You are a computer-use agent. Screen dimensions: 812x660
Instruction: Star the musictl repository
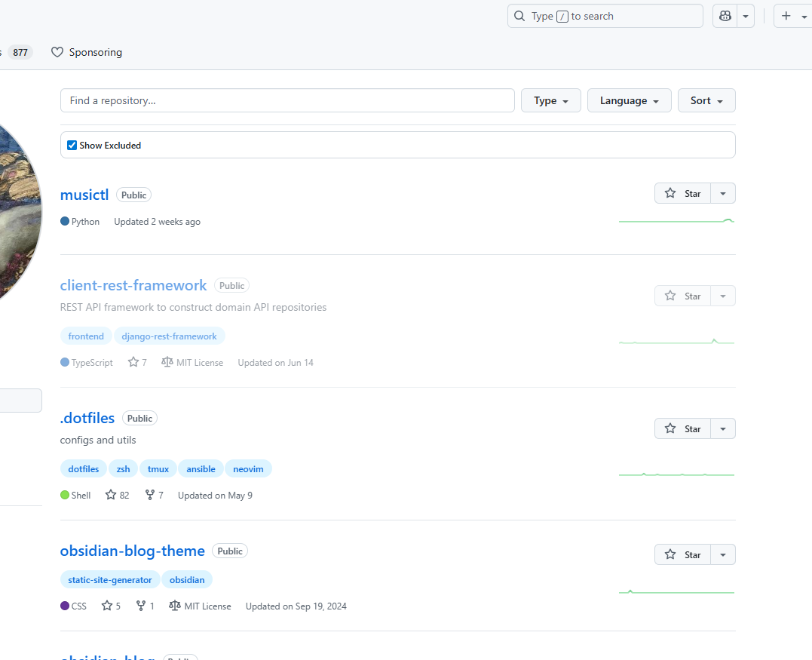682,193
